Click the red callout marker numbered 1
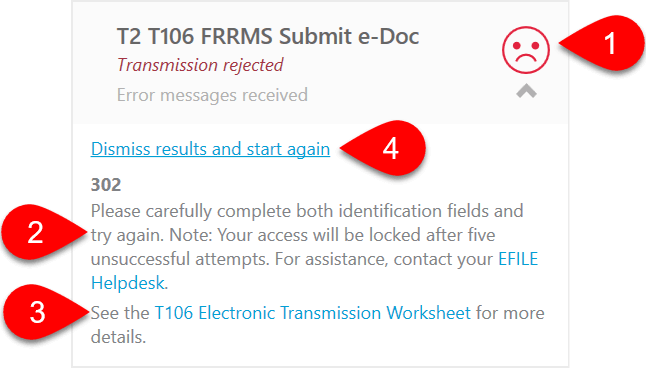Image resolution: width=646 pixels, height=368 pixels. [603, 43]
